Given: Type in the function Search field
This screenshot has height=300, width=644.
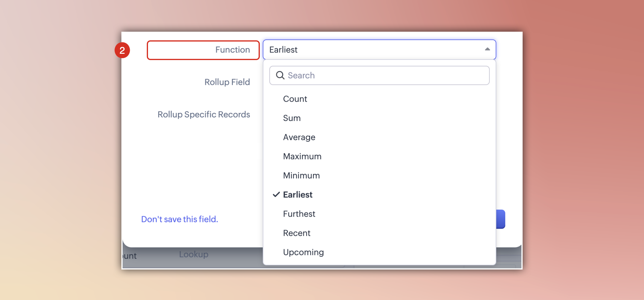Looking at the screenshot, I should (x=386, y=75).
